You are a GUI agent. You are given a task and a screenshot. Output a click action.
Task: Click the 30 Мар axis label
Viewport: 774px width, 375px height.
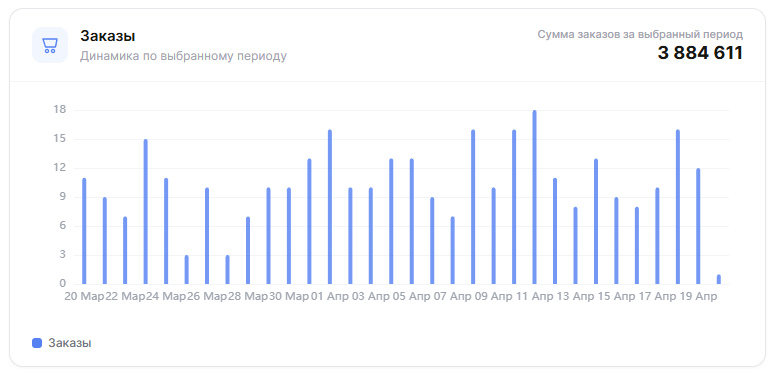(289, 297)
